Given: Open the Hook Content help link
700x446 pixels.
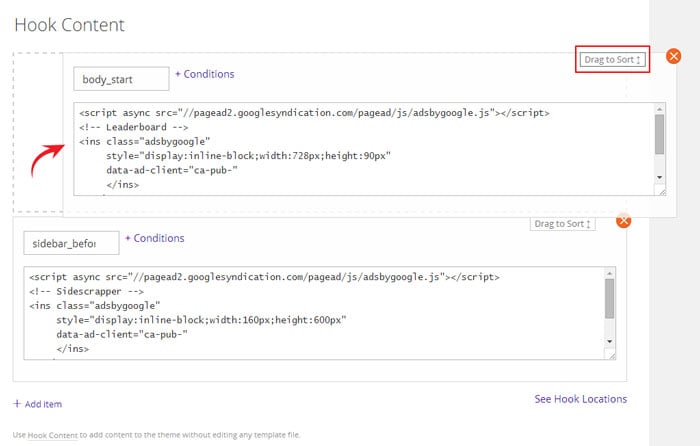Looking at the screenshot, I should (x=53, y=435).
